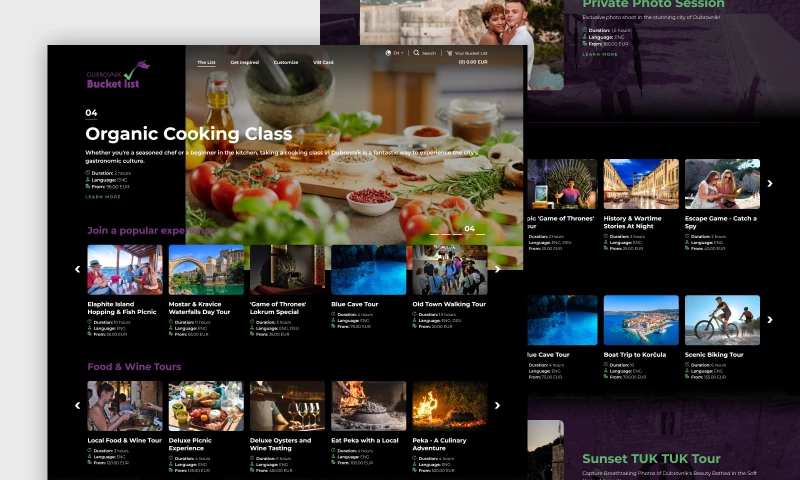Click right arrow beside Escape Game card

769,184
